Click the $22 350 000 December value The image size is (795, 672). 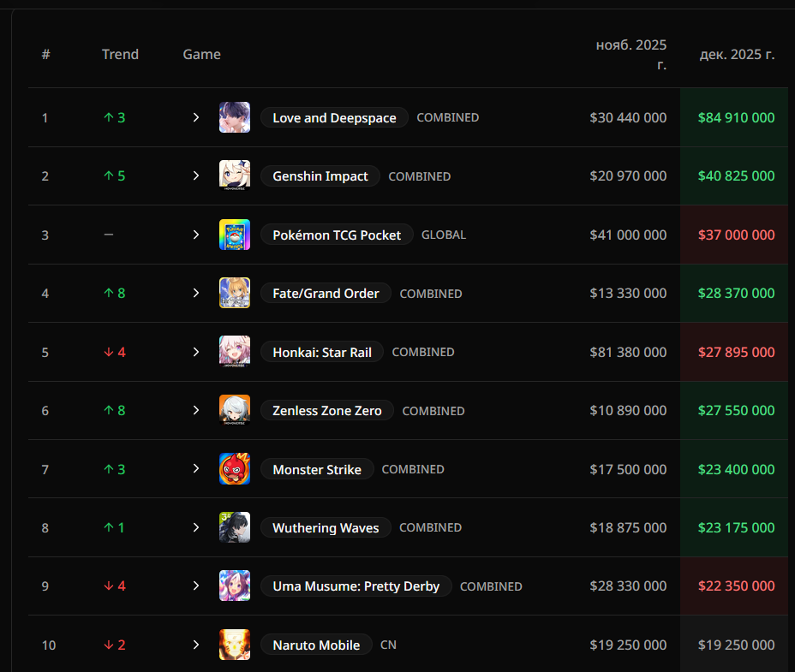click(x=736, y=586)
